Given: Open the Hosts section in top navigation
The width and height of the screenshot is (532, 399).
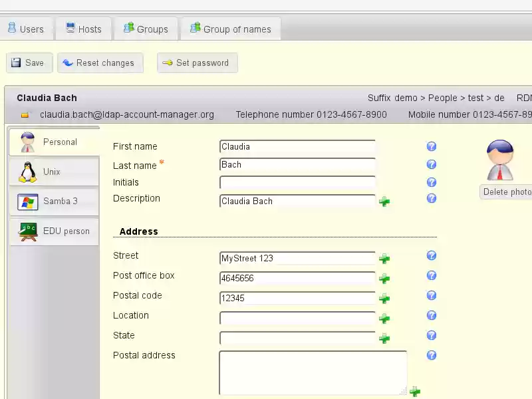Looking at the screenshot, I should tap(82, 29).
